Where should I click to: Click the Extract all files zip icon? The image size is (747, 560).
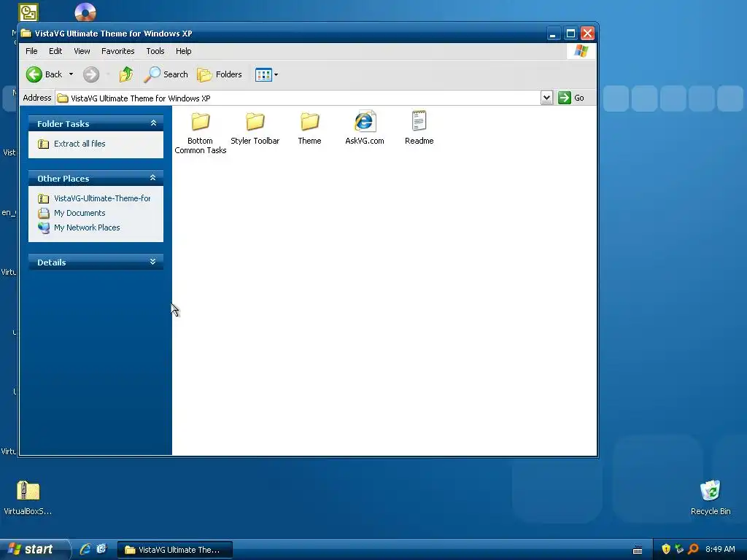coord(43,144)
